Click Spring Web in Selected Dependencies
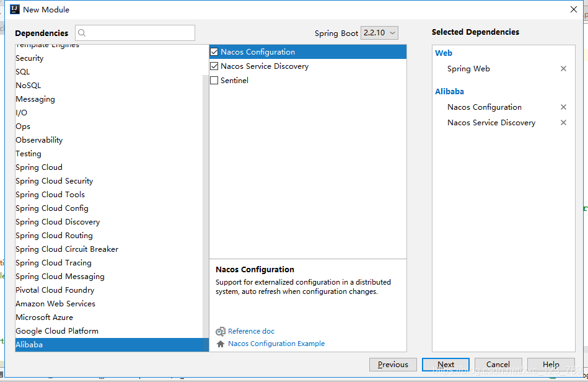 468,69
